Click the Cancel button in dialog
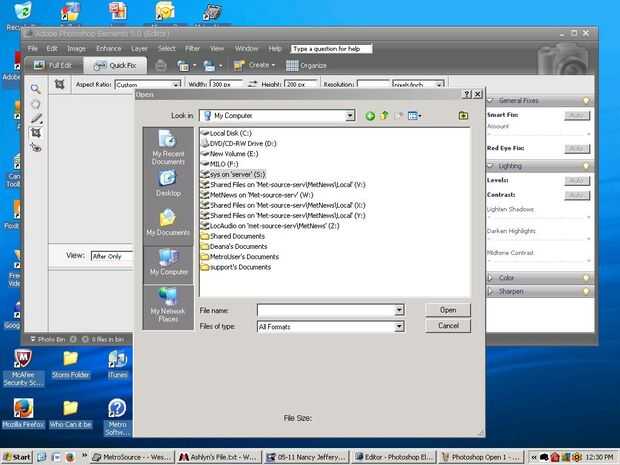Viewport: 620px width, 465px height. click(x=448, y=326)
